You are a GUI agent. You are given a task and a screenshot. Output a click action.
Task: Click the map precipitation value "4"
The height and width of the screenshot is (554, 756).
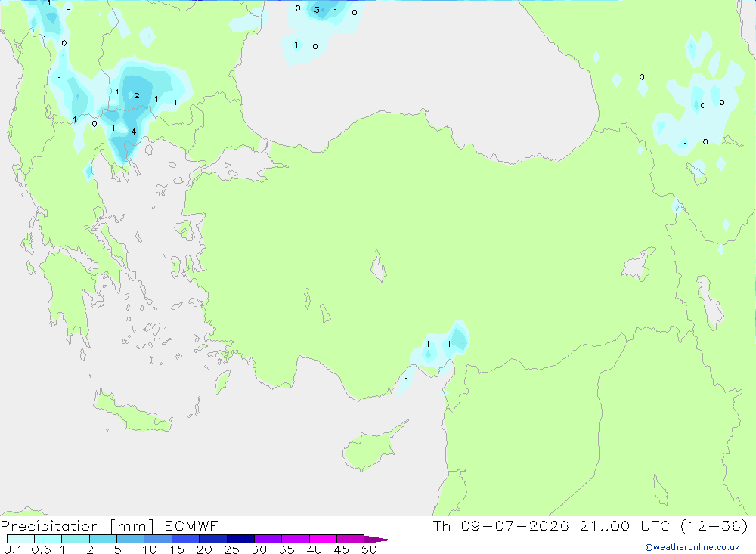tap(134, 132)
